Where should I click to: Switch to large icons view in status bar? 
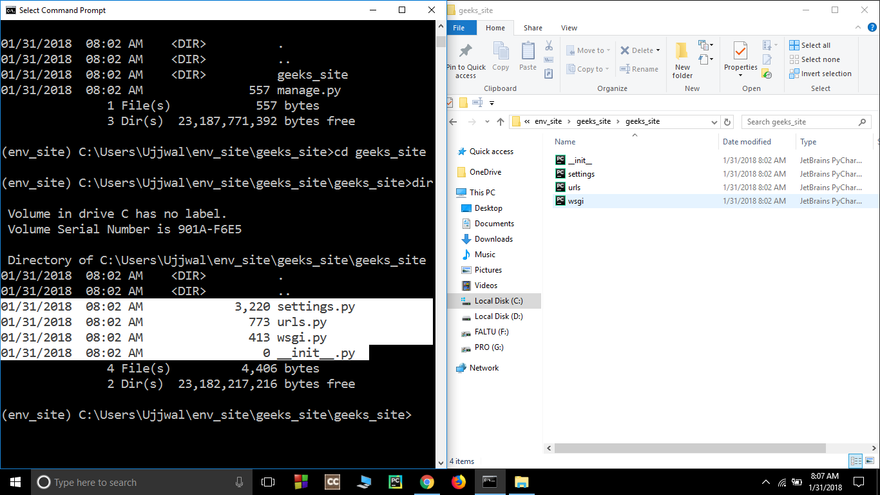(870, 461)
